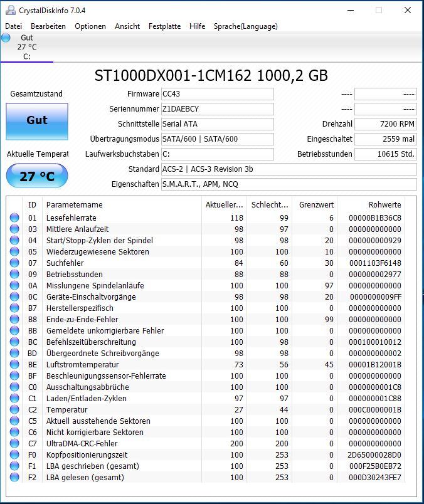424x504 pixels.
Task: Open the Ansicht menu
Action: pos(127,26)
